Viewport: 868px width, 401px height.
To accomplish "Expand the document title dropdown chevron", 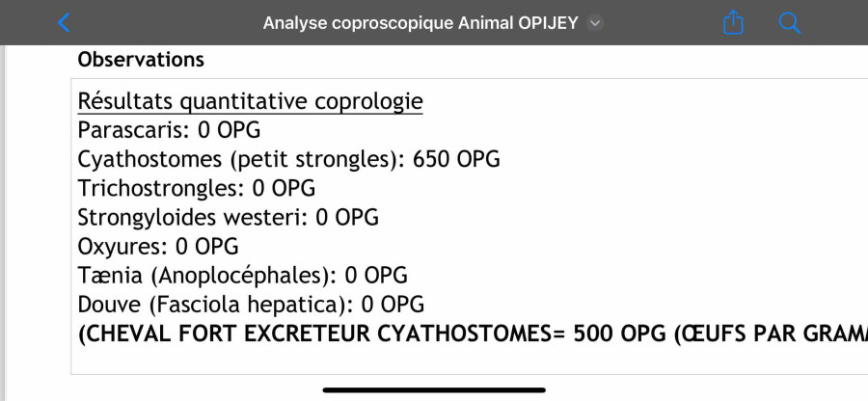I will click(x=595, y=23).
